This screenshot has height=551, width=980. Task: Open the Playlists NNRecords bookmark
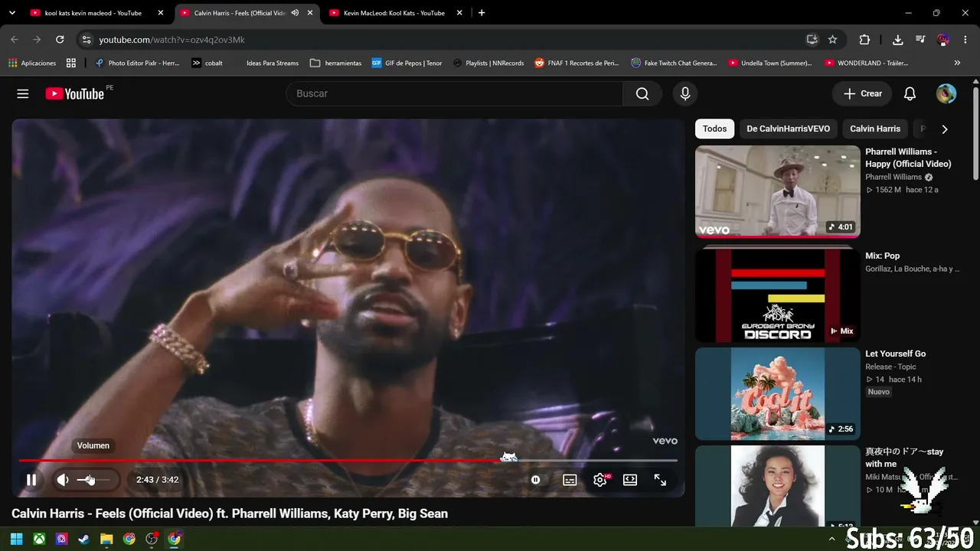[x=488, y=63]
